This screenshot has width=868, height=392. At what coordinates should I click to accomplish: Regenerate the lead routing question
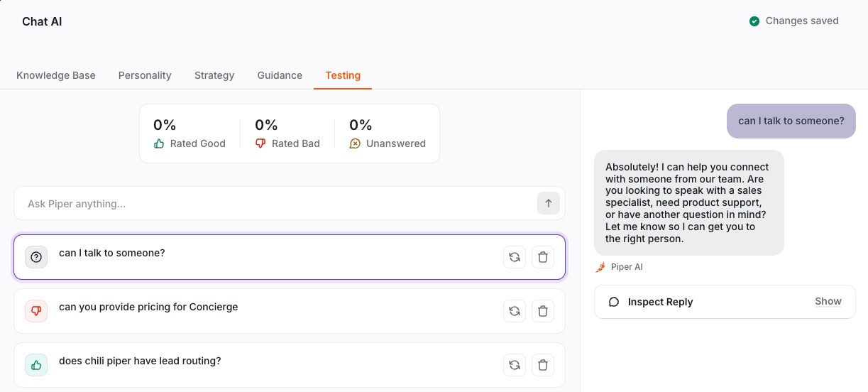[x=515, y=365]
